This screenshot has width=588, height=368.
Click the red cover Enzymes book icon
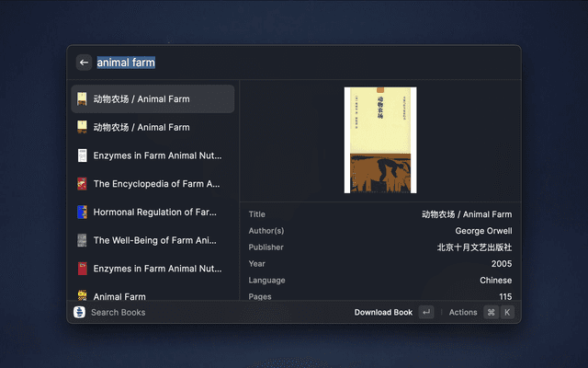tap(82, 269)
